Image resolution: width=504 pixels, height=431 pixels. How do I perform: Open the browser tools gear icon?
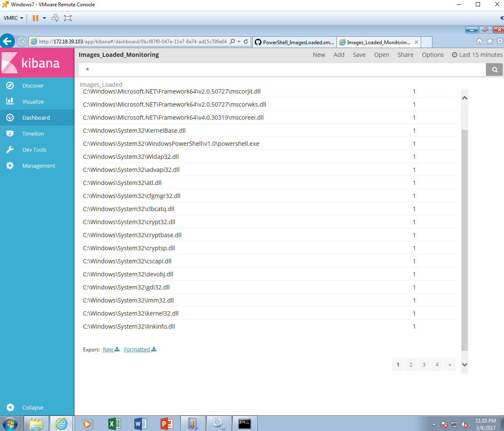(500, 41)
